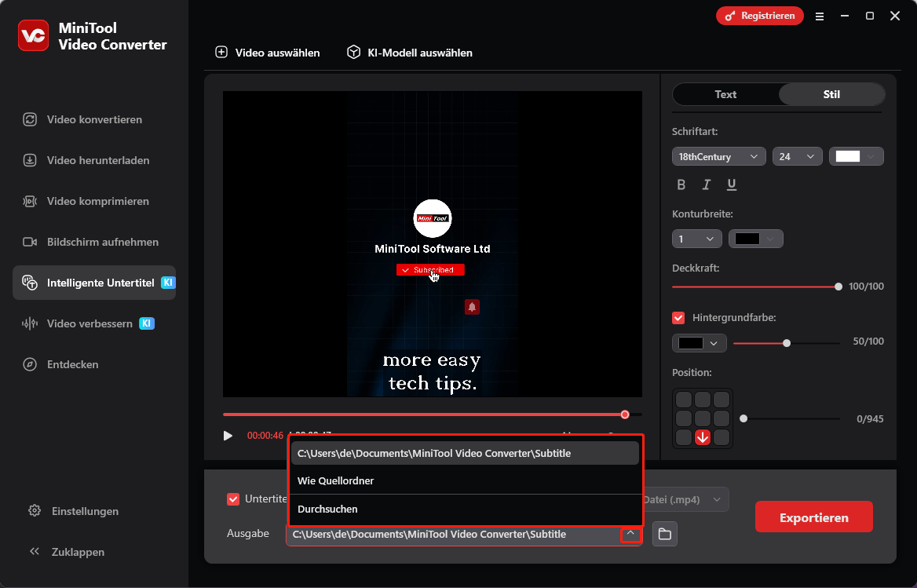Image resolution: width=917 pixels, height=588 pixels.
Task: Toggle bold formatting
Action: point(681,184)
